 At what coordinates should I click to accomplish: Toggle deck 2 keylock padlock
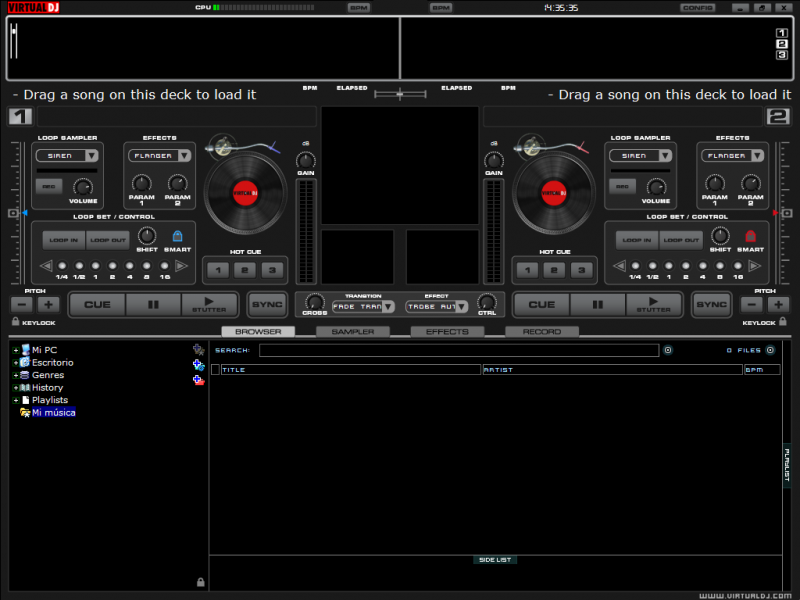[x=783, y=321]
